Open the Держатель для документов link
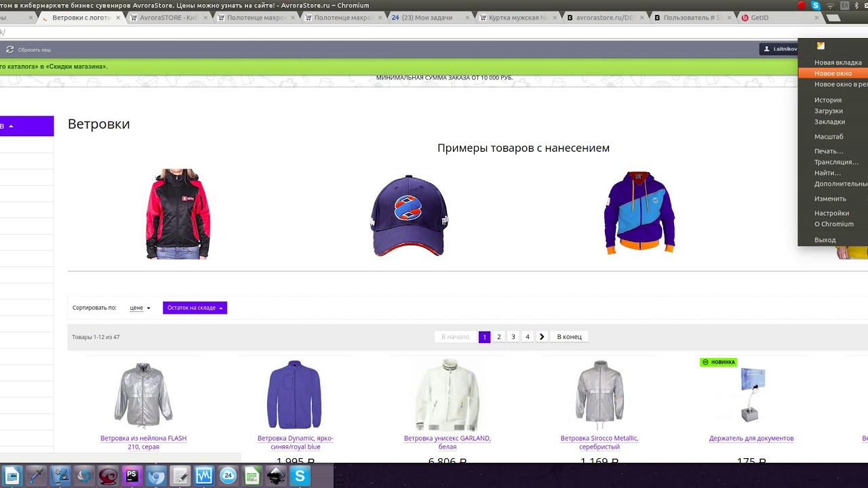Image resolution: width=868 pixels, height=488 pixels. click(x=751, y=439)
